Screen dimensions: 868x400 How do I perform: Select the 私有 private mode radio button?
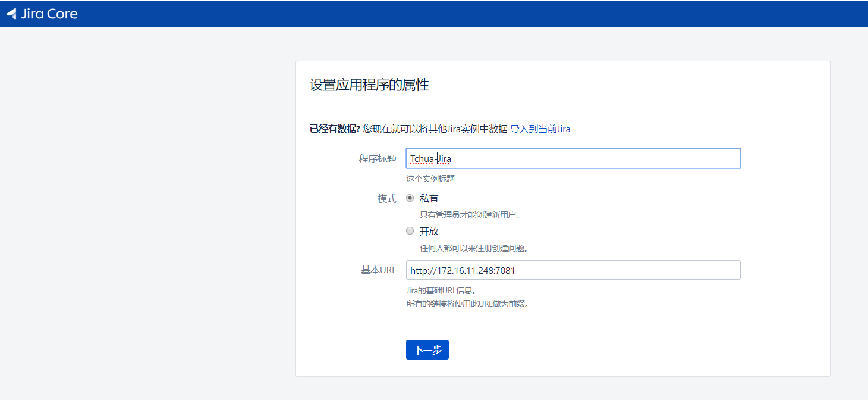(410, 198)
